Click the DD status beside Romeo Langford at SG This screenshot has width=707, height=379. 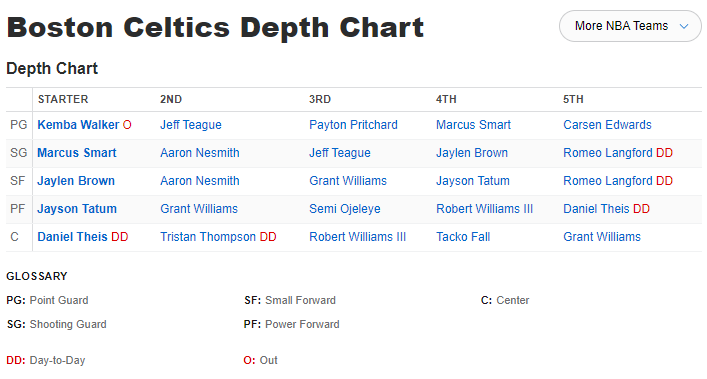[x=664, y=153]
